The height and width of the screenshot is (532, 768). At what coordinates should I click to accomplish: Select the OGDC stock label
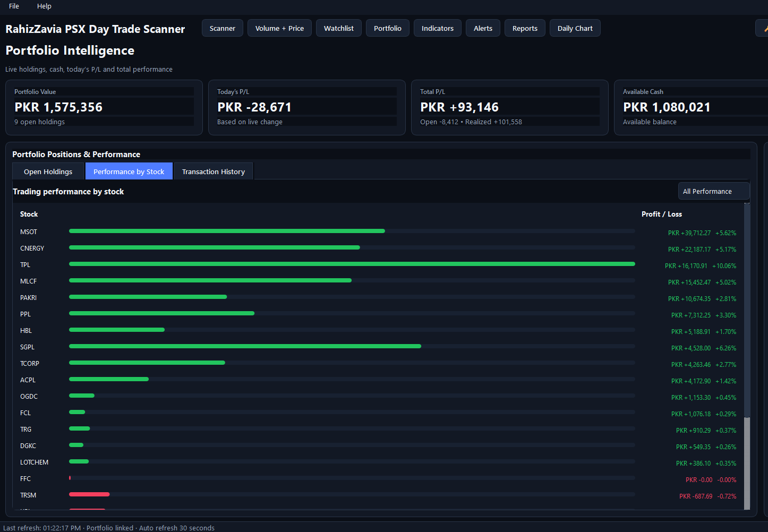(x=29, y=397)
